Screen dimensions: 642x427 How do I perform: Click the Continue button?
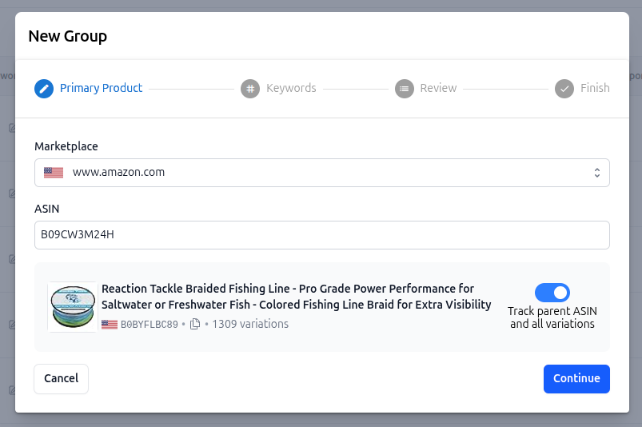click(576, 379)
